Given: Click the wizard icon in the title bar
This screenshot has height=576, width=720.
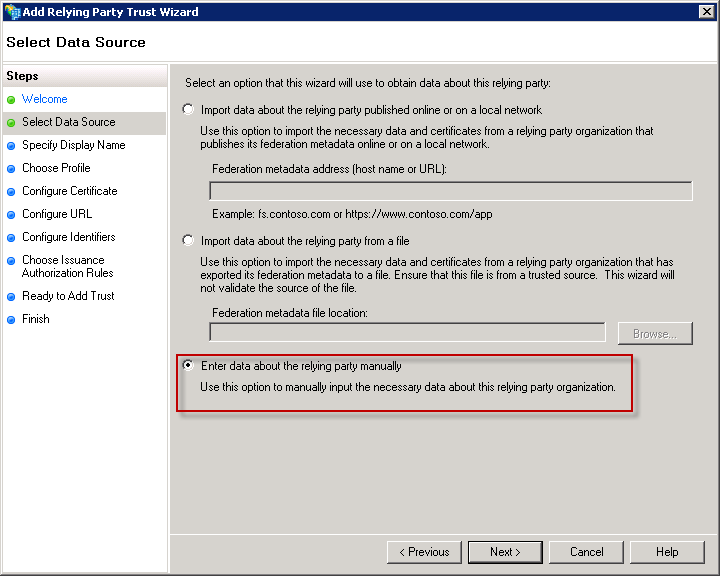Looking at the screenshot, I should click(x=12, y=11).
